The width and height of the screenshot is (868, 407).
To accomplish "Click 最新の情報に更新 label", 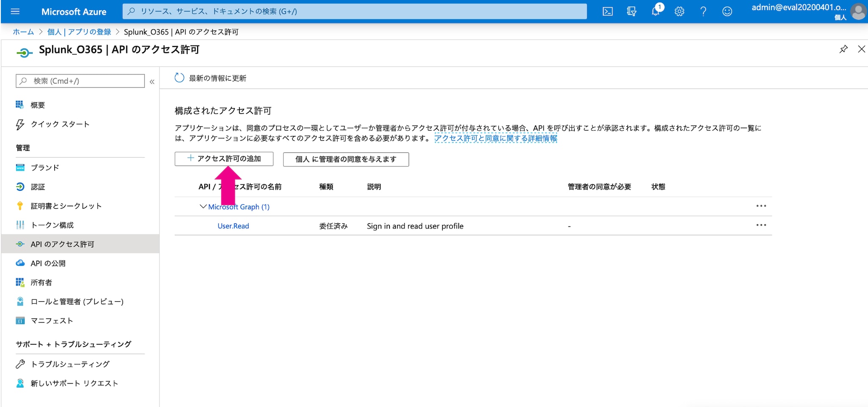I will (x=217, y=78).
